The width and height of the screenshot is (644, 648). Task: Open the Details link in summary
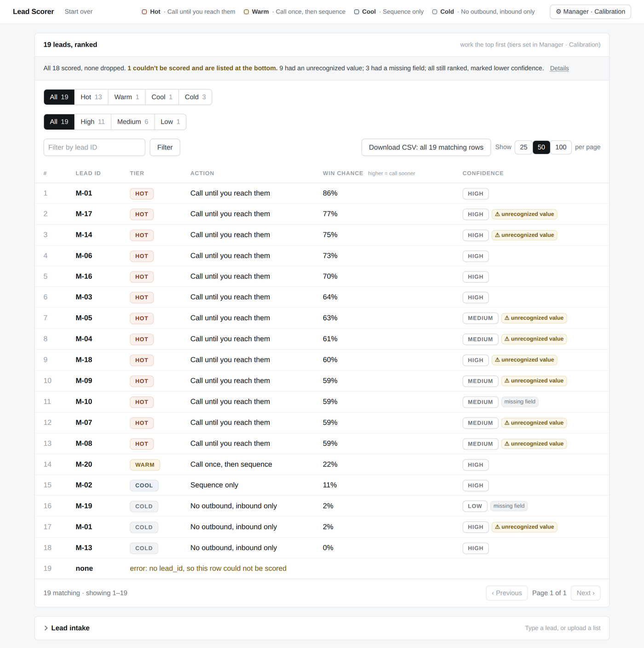[x=559, y=68]
